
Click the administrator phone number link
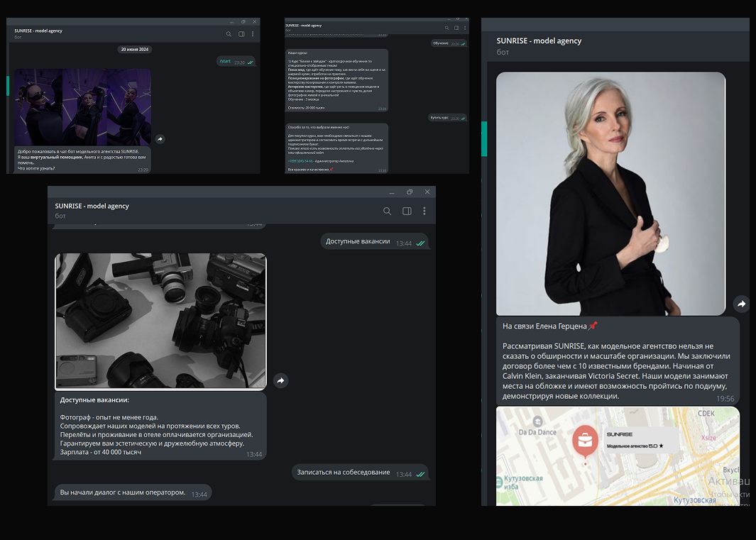[x=300, y=161]
